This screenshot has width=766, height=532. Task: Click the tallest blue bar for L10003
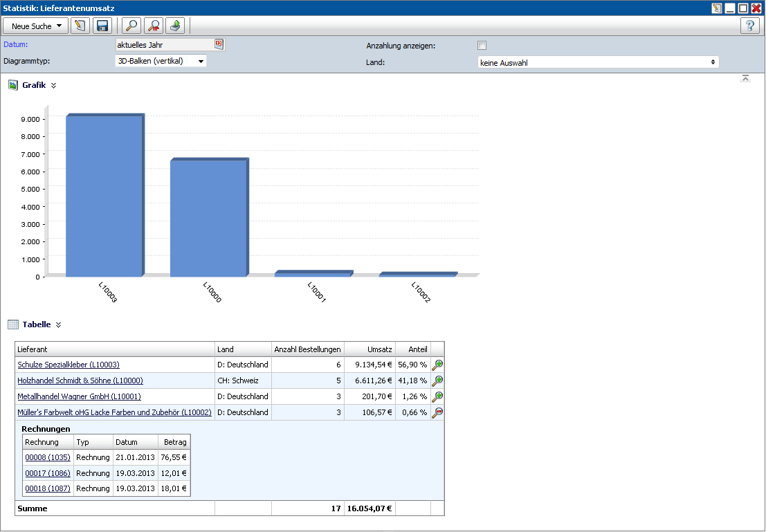click(104, 196)
